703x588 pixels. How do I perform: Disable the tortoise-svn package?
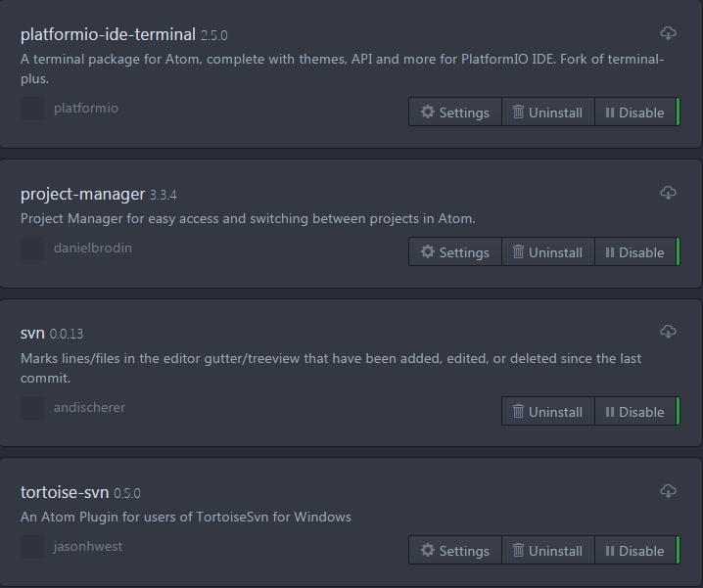click(x=634, y=551)
